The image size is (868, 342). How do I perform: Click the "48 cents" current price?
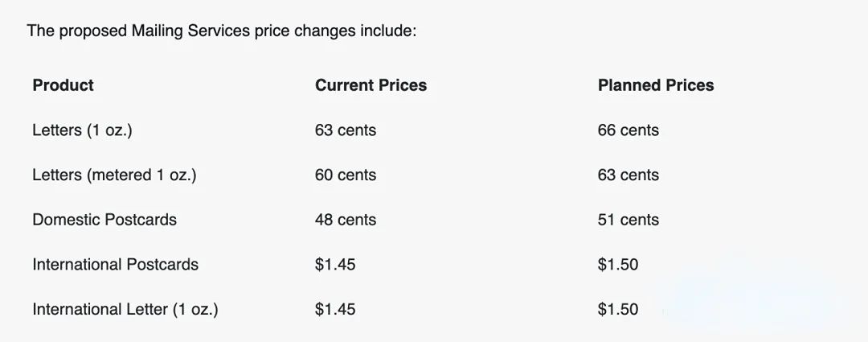345,220
